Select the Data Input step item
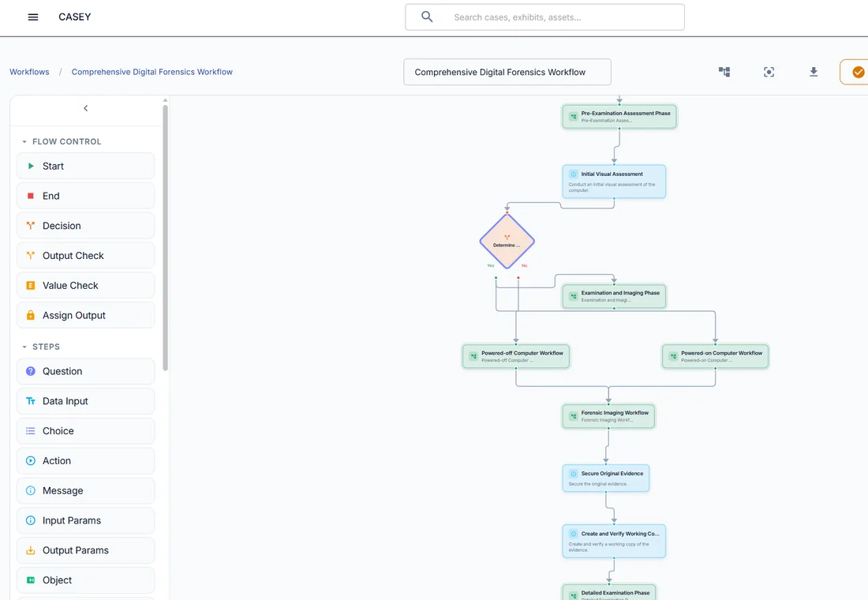Viewport: 868px width, 600px height. tap(86, 402)
